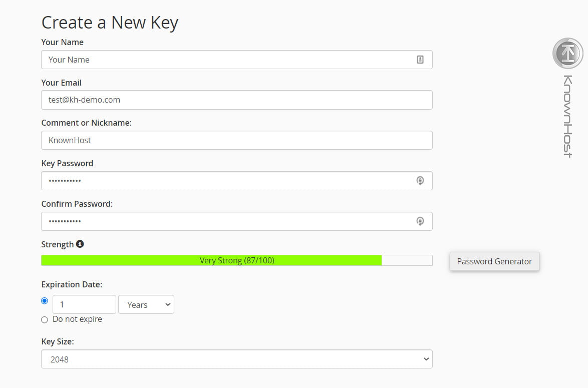The width and height of the screenshot is (588, 388).
Task: Select the Do not expire radio button
Action: point(45,319)
